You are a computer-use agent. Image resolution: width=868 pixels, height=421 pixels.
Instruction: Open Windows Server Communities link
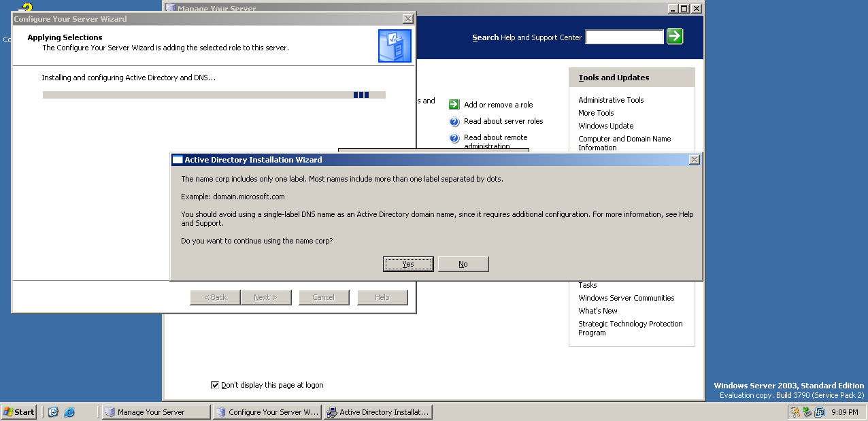pyautogui.click(x=627, y=298)
